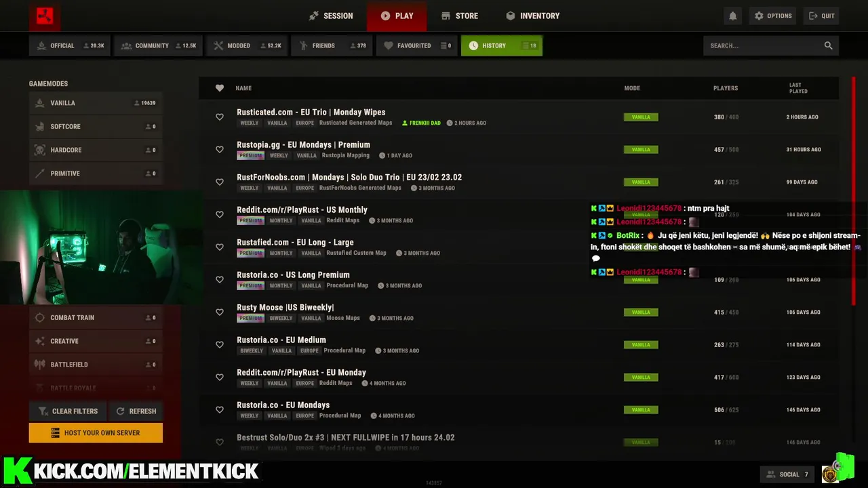Sort servers by Name column

(243, 88)
